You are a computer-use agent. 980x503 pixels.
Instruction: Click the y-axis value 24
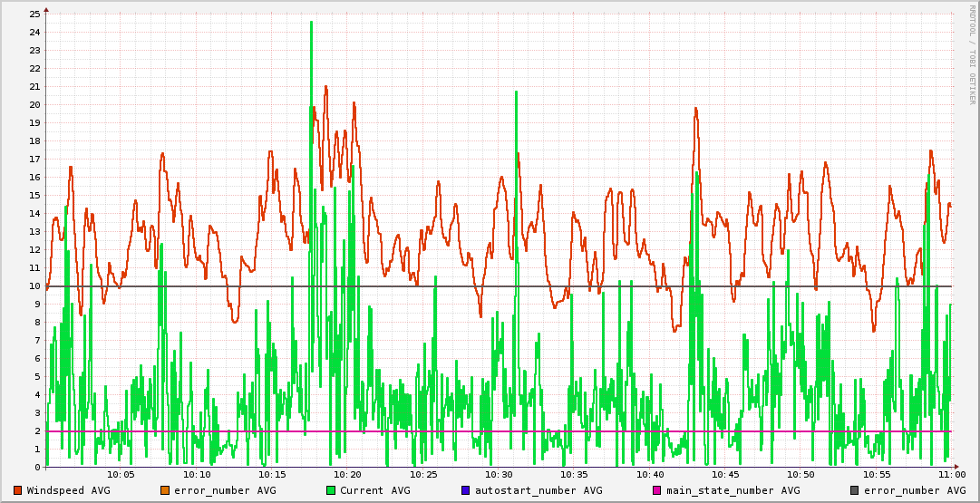(x=35, y=32)
